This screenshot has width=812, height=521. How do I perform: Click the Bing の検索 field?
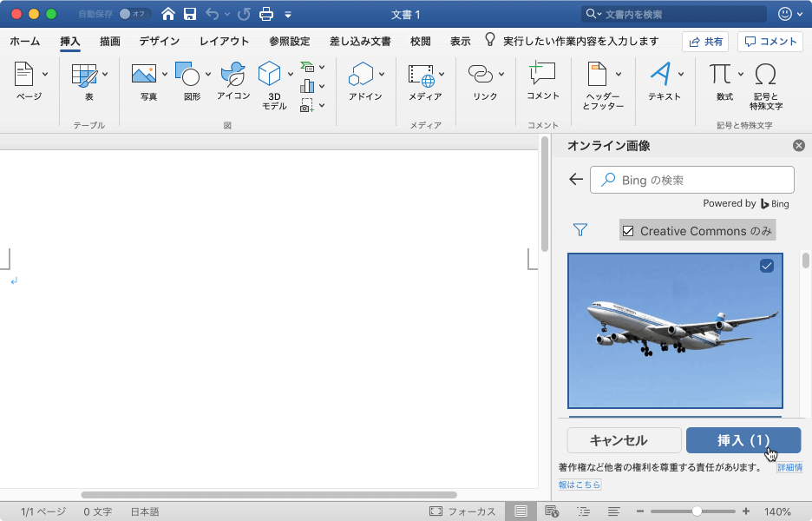(692, 180)
